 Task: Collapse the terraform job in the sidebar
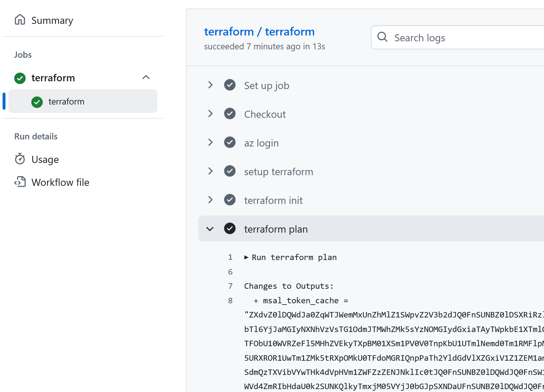146,77
